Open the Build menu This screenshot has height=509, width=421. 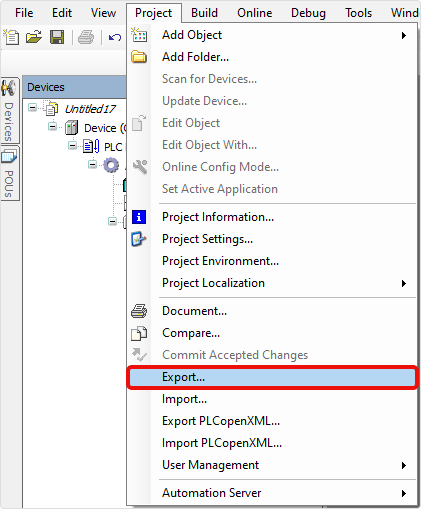(204, 13)
